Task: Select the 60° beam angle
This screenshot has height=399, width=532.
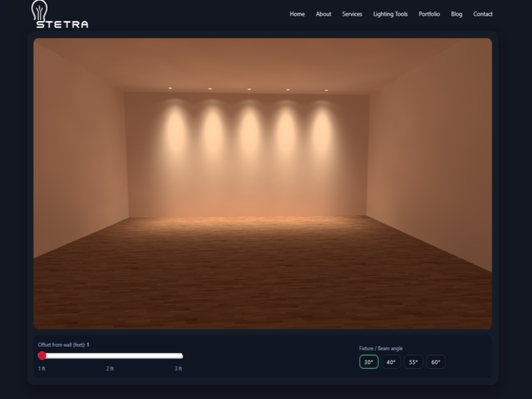Action: 435,361
